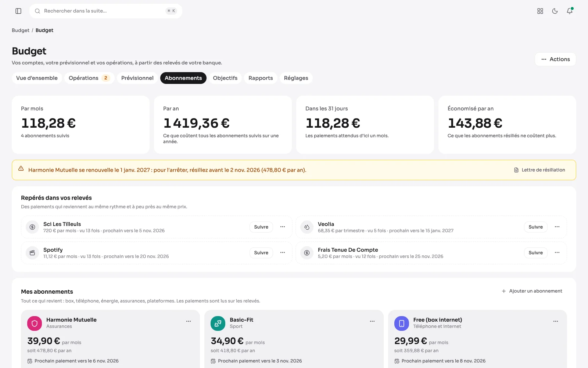The width and height of the screenshot is (588, 368).
Task: Click '39,90 €' on Harmonie Mutuelle card
Action: point(44,341)
